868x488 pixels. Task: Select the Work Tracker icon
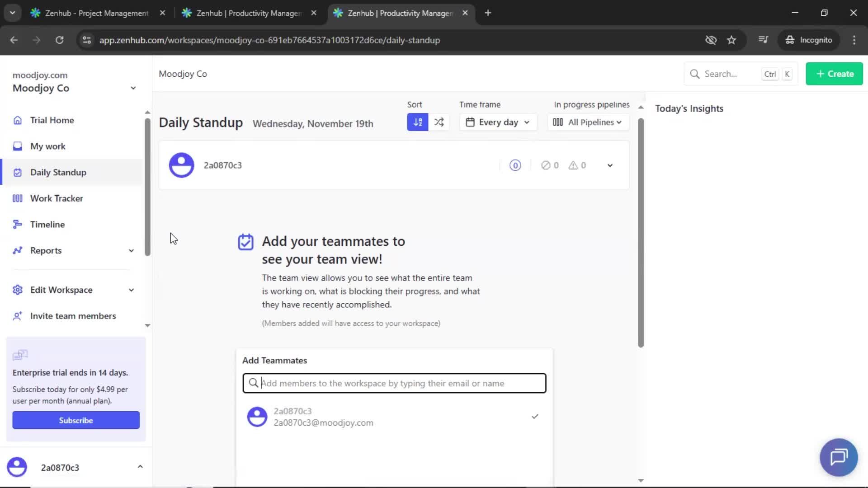(x=17, y=198)
